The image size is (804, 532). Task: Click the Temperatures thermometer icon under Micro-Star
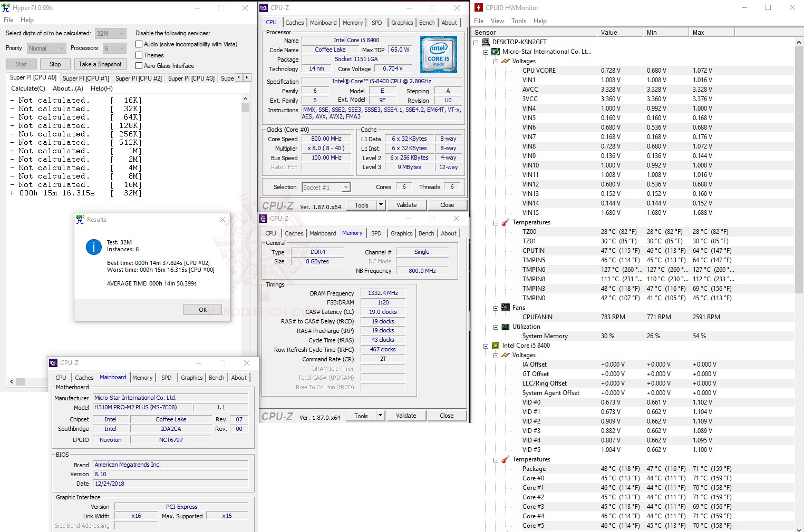506,222
